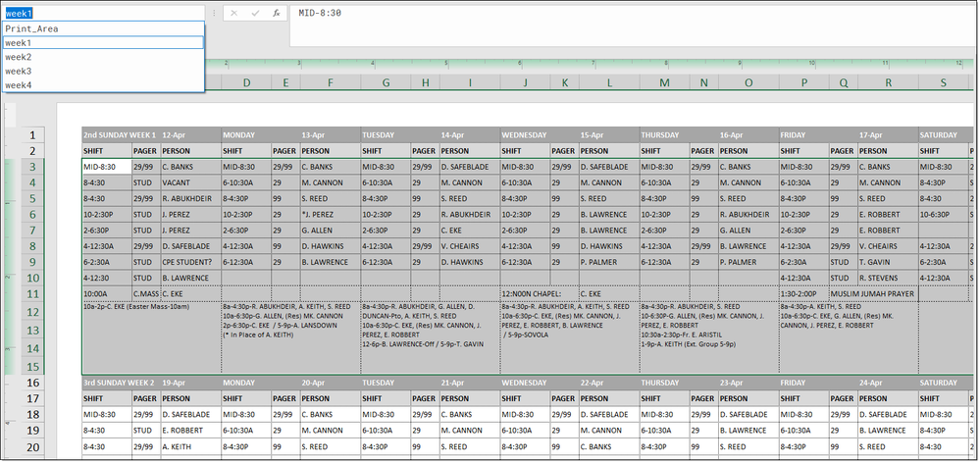Click the '10-6:30P' Saturday shift cell

tap(943, 214)
